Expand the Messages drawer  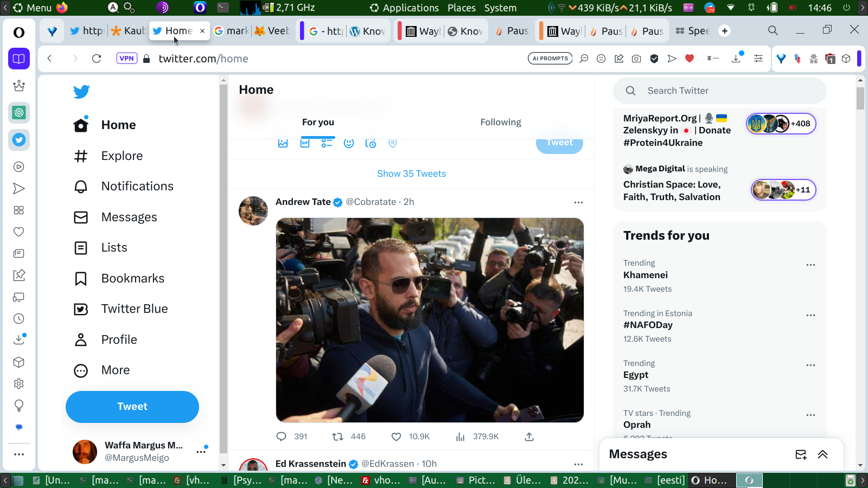point(823,454)
